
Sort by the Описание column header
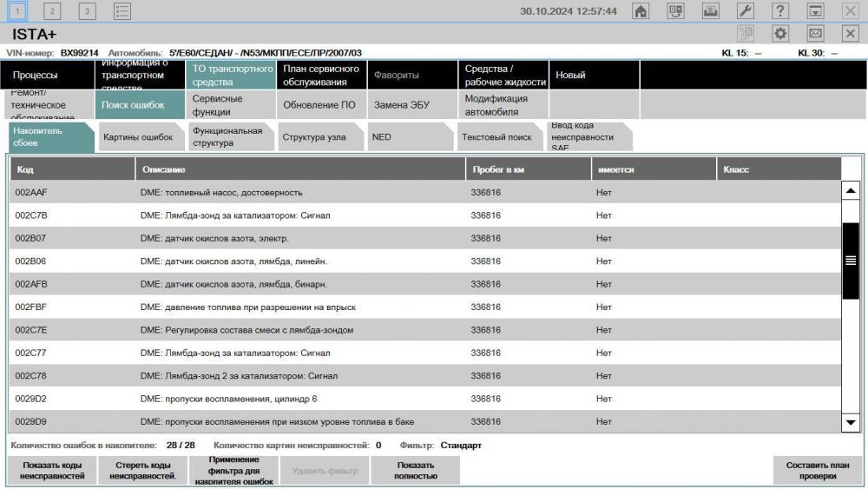[x=300, y=169]
